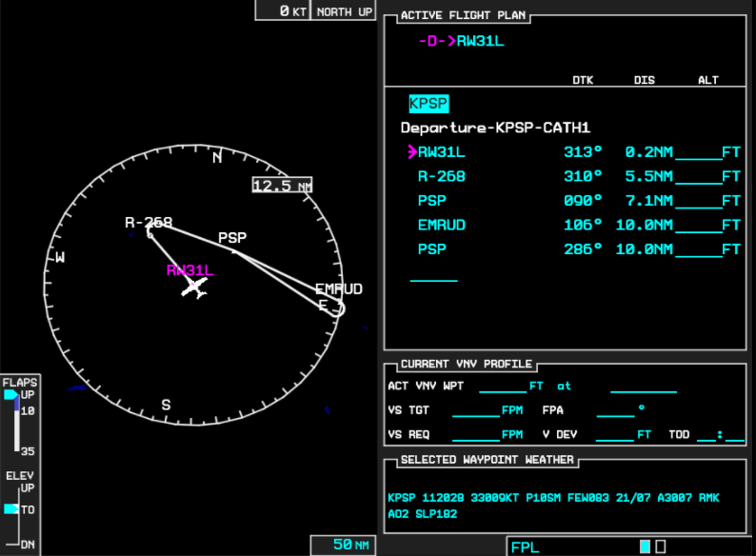Click the magenta Direct-To symbol at top
This screenshot has height=556, width=756.
click(x=436, y=41)
